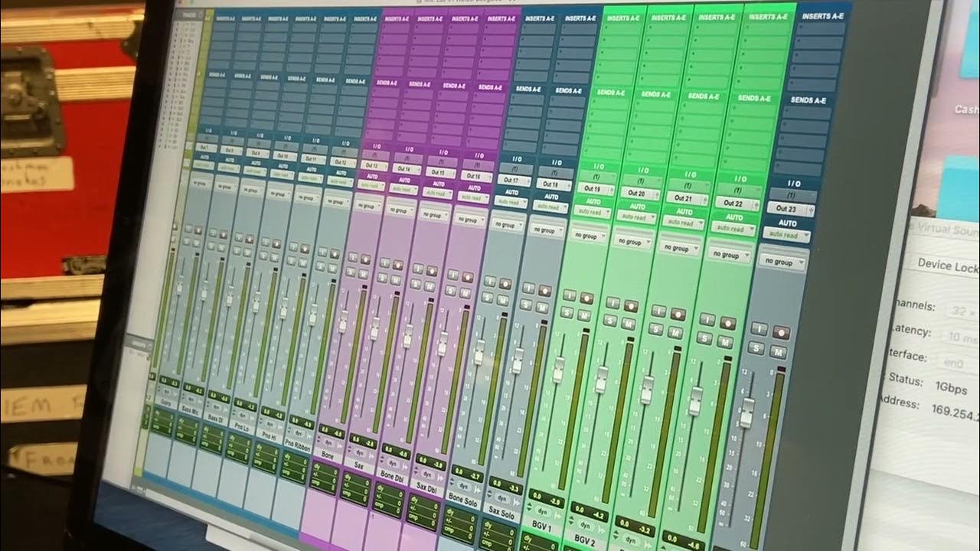This screenshot has height=551, width=980.
Task: Select the Bone Dbl track name
Action: tap(394, 474)
